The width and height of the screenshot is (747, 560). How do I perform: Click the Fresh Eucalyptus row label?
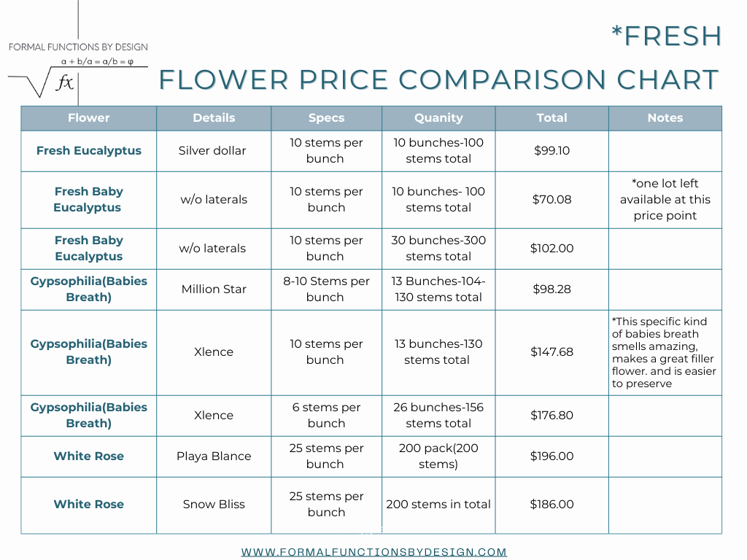pyautogui.click(x=89, y=151)
